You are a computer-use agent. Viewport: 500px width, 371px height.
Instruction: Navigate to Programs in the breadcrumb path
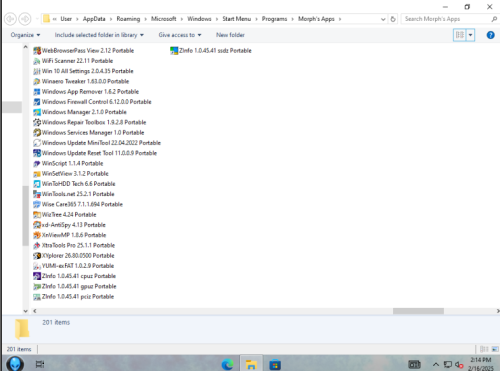click(274, 19)
